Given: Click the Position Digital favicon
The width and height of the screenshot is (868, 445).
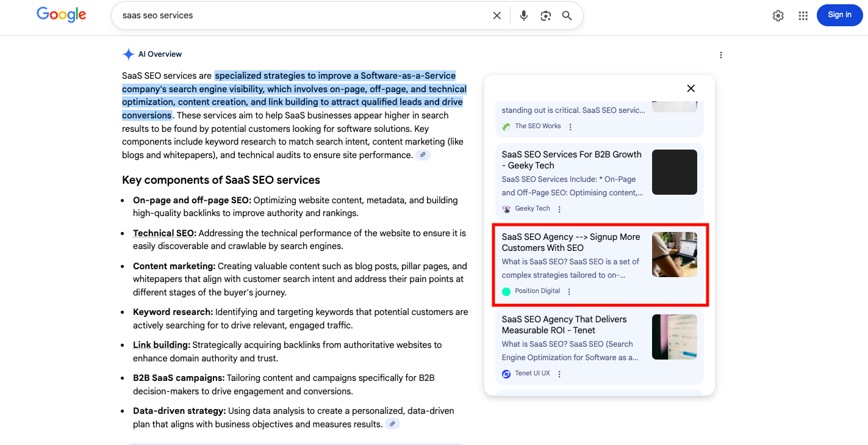Looking at the screenshot, I should pos(506,291).
